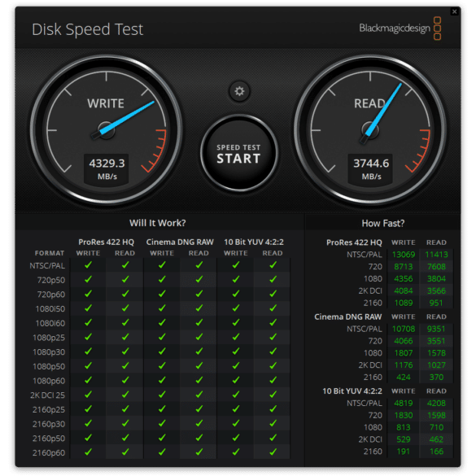Click 1080i60 Cinema DNG RAW read checkmark
Viewport: 476px width, 476px height.
199,322
